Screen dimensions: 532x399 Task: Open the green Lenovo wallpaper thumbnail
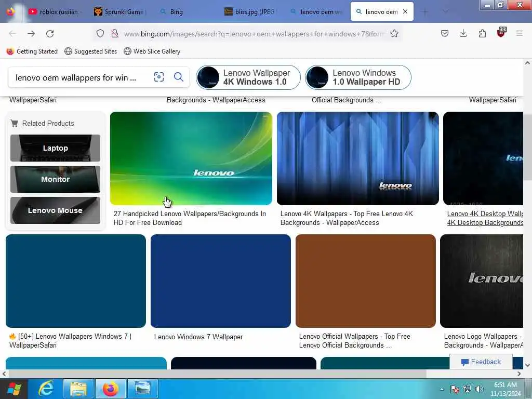pos(191,158)
